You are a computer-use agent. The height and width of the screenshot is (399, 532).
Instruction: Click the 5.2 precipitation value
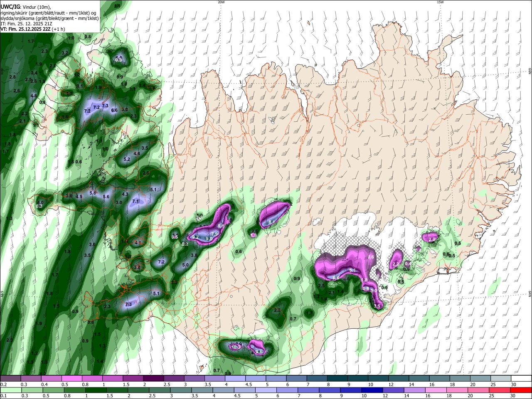[x=127, y=159]
